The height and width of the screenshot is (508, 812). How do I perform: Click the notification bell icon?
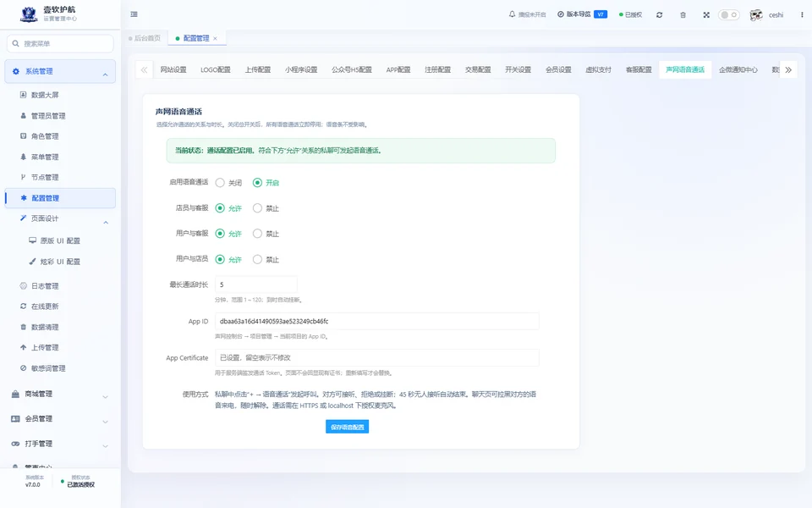click(x=512, y=14)
